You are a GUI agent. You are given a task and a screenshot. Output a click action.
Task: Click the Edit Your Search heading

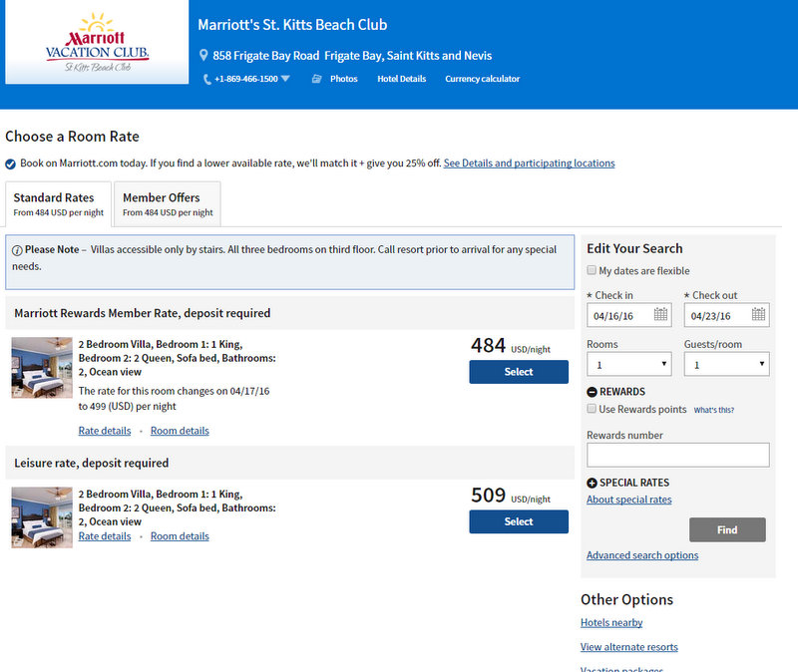click(634, 248)
